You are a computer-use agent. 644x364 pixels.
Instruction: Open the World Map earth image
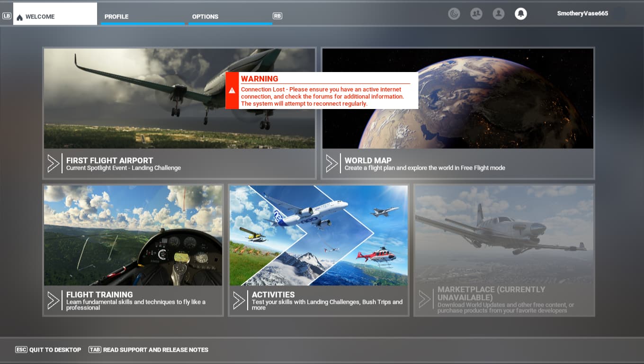(458, 99)
